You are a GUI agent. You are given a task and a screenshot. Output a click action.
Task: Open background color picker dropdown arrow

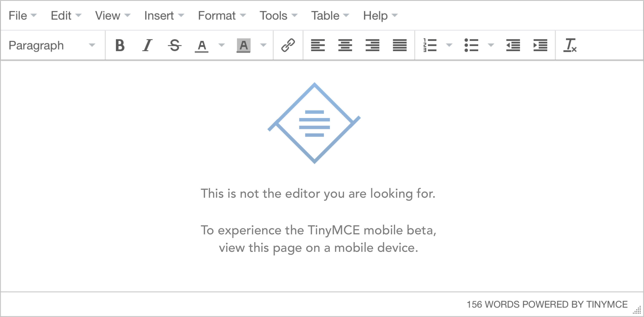coord(263,45)
